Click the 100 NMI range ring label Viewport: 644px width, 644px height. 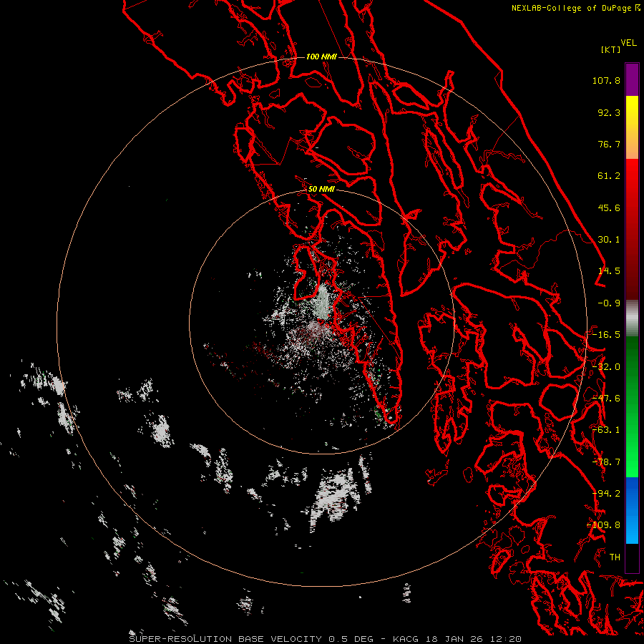point(321,57)
